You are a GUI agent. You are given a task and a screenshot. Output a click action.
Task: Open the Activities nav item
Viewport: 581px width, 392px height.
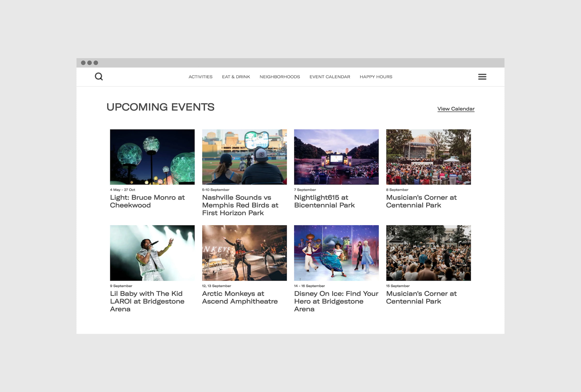[x=200, y=77]
